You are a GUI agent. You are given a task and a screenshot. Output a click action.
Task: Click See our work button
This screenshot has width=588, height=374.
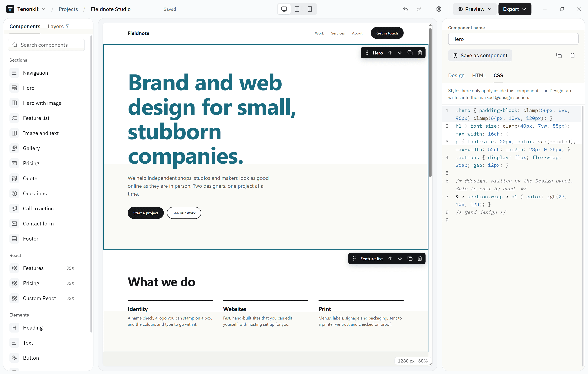(184, 213)
